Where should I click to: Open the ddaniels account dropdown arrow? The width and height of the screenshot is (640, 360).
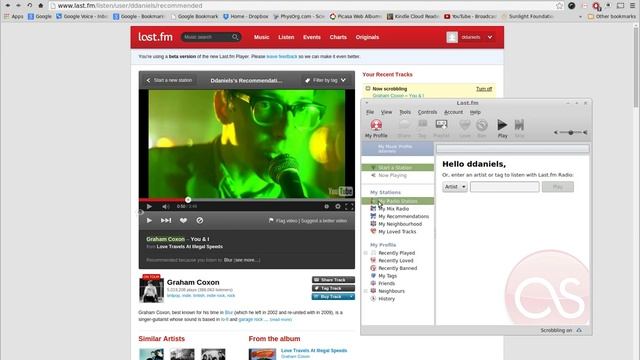(490, 37)
